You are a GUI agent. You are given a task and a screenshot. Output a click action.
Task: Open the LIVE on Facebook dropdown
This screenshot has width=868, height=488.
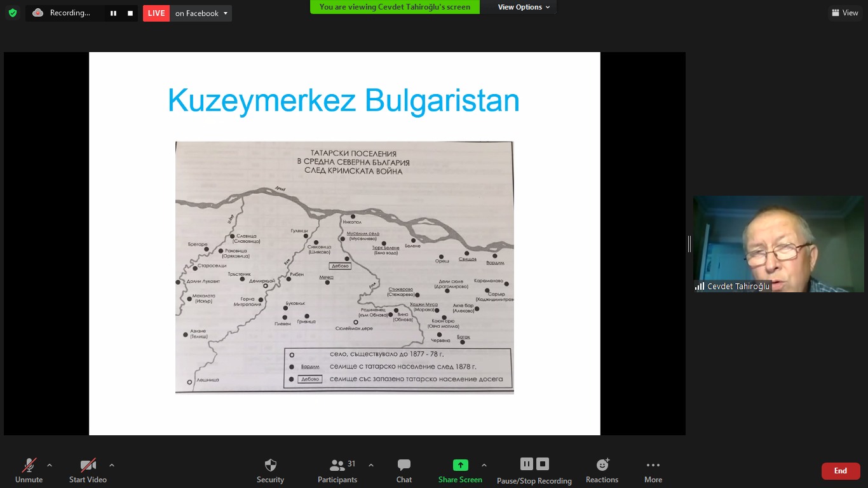pos(225,13)
